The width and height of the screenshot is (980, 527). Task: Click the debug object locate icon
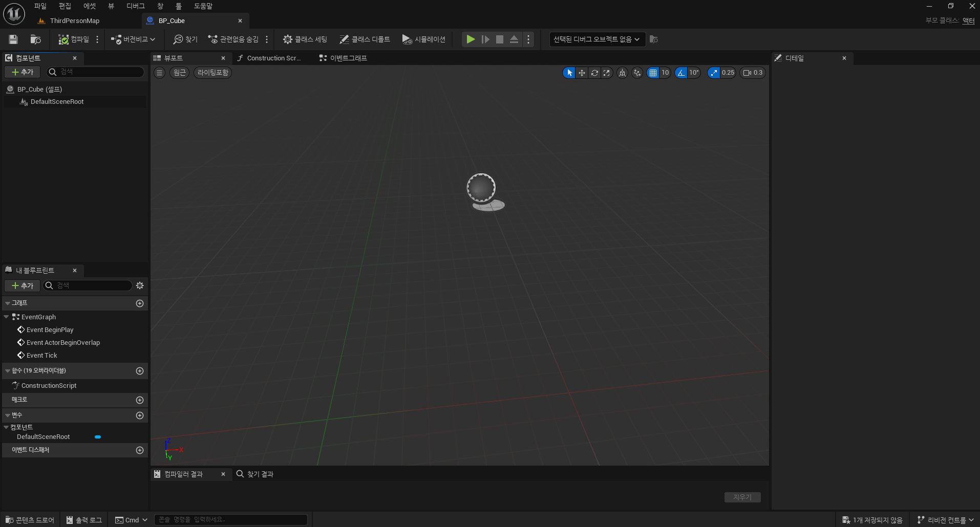click(654, 39)
